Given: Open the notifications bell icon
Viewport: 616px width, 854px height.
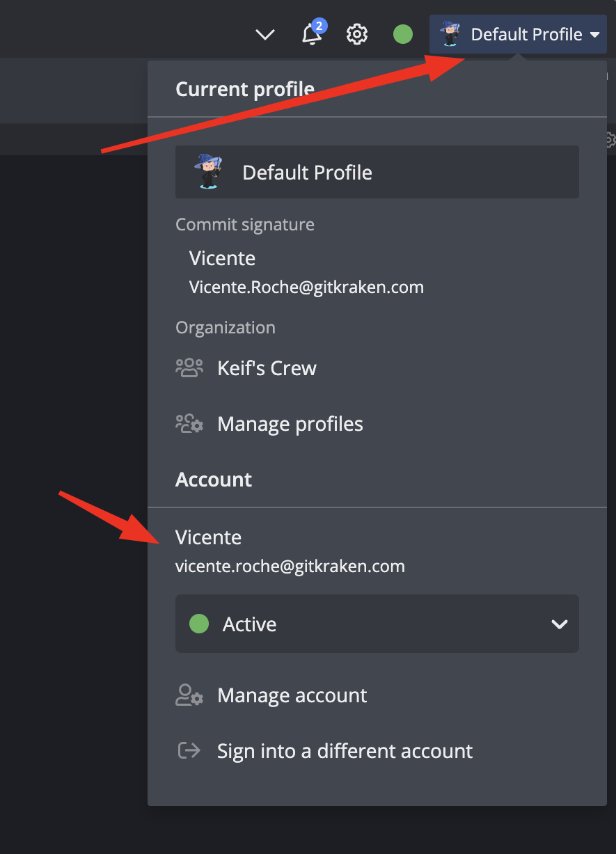Looking at the screenshot, I should coord(311,34).
